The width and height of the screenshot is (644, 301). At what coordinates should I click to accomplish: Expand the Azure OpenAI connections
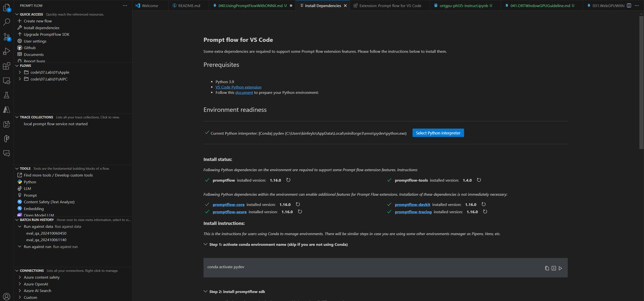coord(20,284)
